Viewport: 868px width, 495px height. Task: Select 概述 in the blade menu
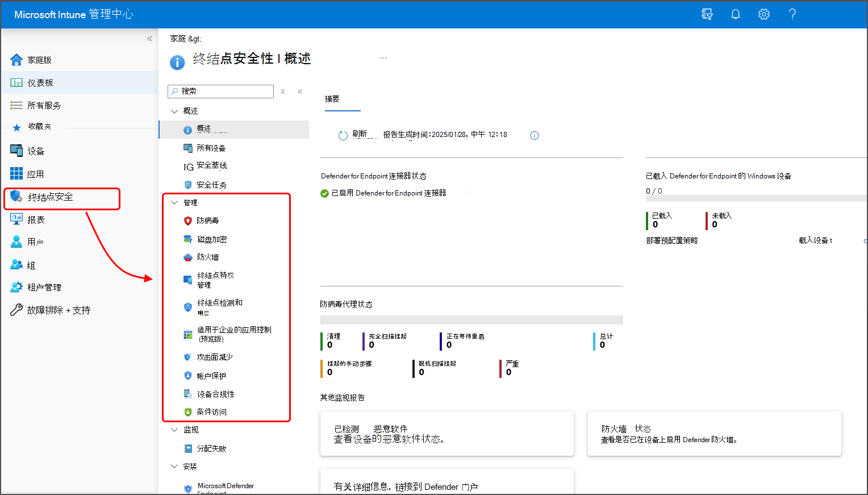[x=234, y=130]
